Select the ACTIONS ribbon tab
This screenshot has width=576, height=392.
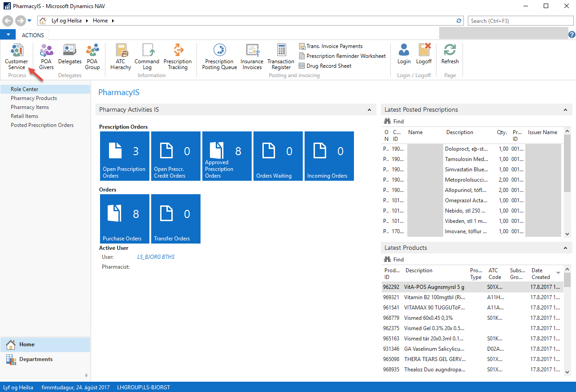pyautogui.click(x=33, y=35)
